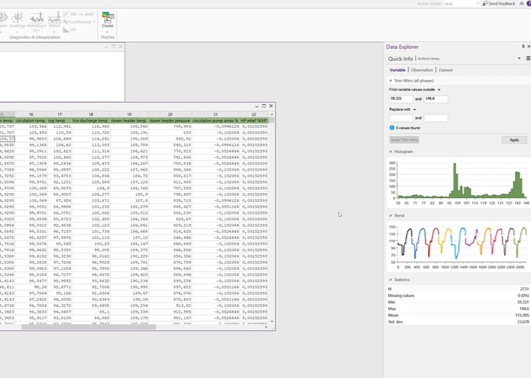Select the column 16 header
The height and width of the screenshot is (378, 531).
click(x=31, y=114)
